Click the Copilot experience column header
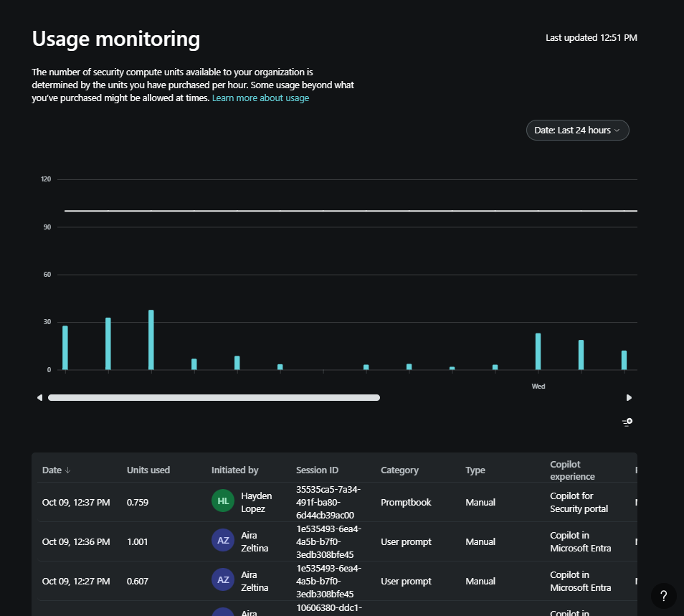The height and width of the screenshot is (616, 684). point(572,470)
